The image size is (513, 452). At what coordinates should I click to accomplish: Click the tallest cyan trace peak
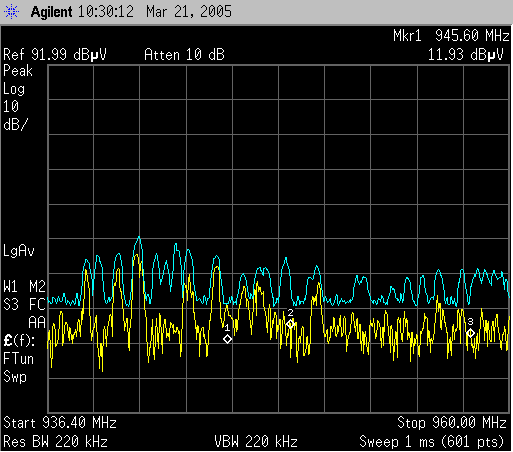pyautogui.click(x=139, y=238)
